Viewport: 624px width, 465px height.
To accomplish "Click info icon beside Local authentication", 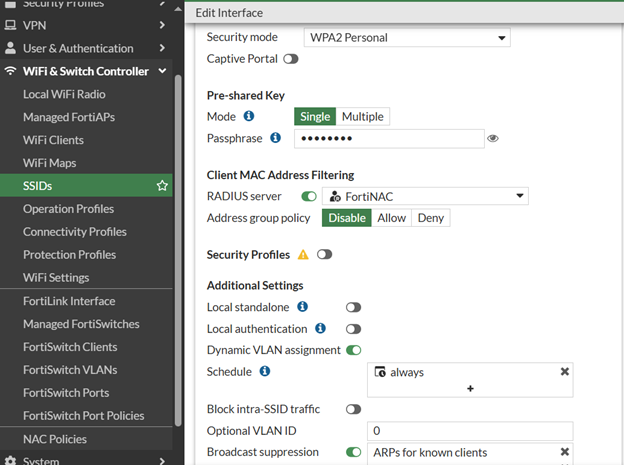I will click(x=320, y=328).
